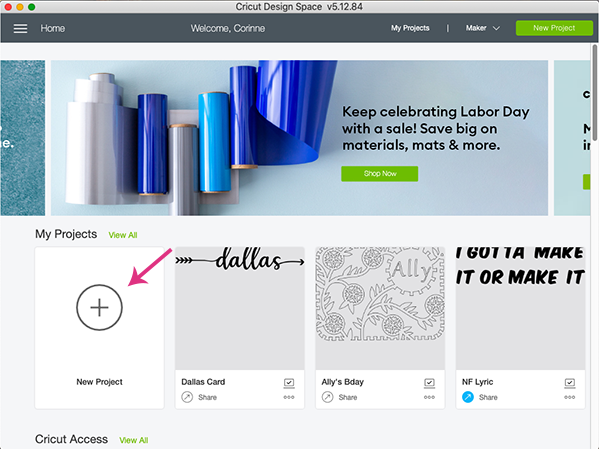Click Dallas Card share arrow icon
Screen dimensions: 599x449
click(x=187, y=397)
